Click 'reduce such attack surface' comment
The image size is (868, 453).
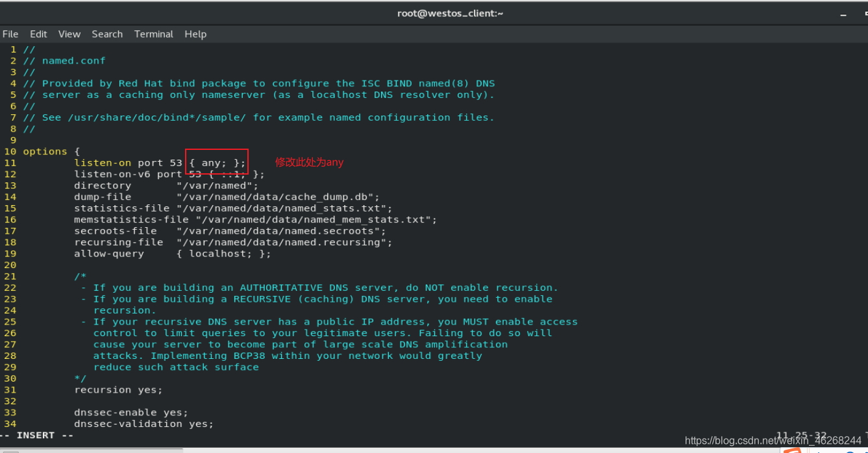click(176, 367)
